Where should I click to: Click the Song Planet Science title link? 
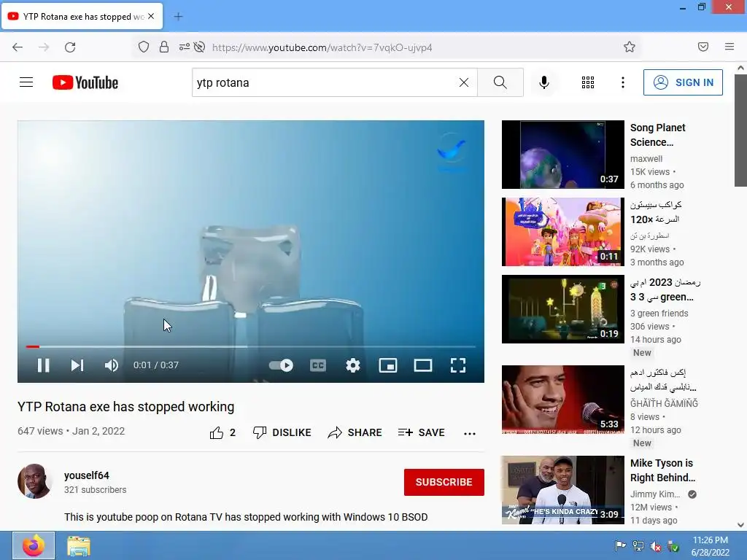[x=658, y=135]
